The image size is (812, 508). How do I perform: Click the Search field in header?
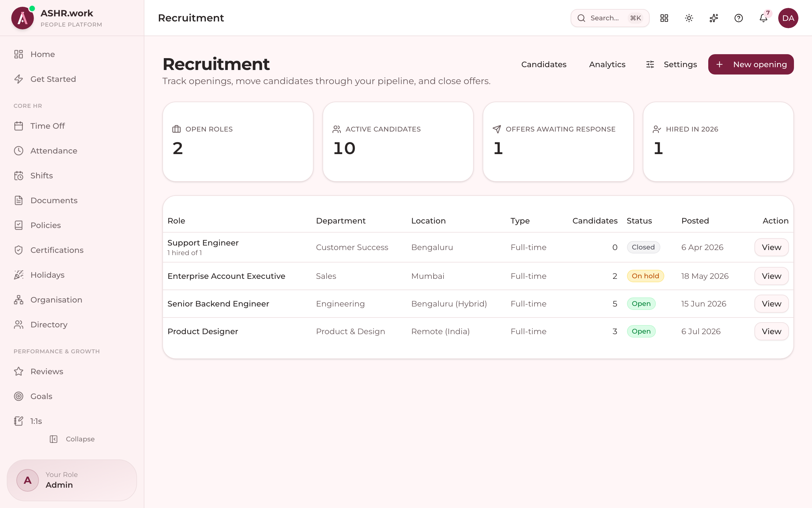610,18
